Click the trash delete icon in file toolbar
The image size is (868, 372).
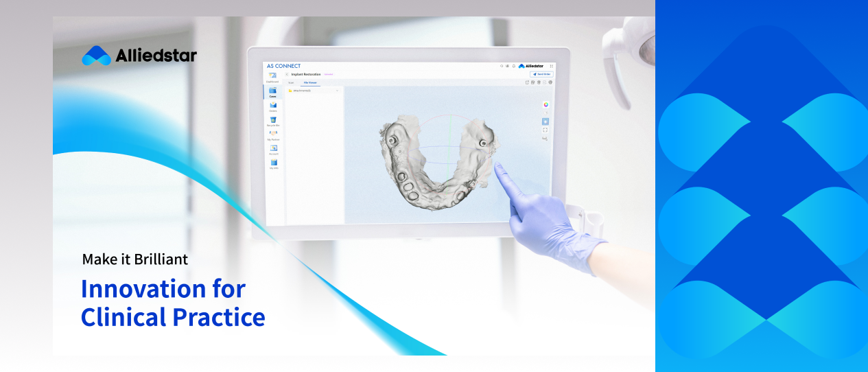pos(539,82)
